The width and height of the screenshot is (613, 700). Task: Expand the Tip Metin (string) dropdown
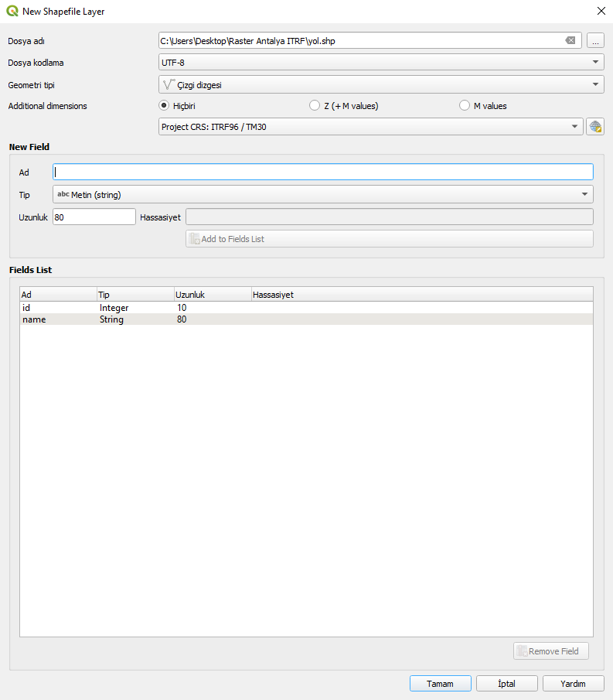pyautogui.click(x=322, y=195)
